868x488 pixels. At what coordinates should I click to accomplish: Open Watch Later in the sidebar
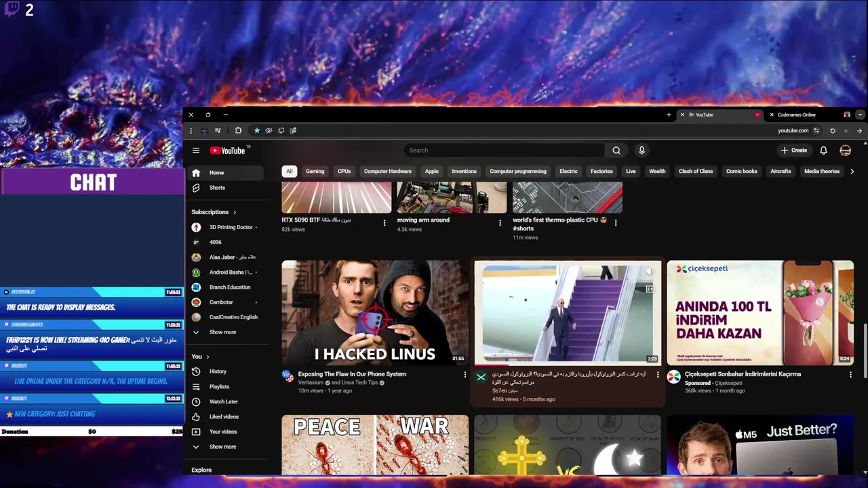coord(225,401)
